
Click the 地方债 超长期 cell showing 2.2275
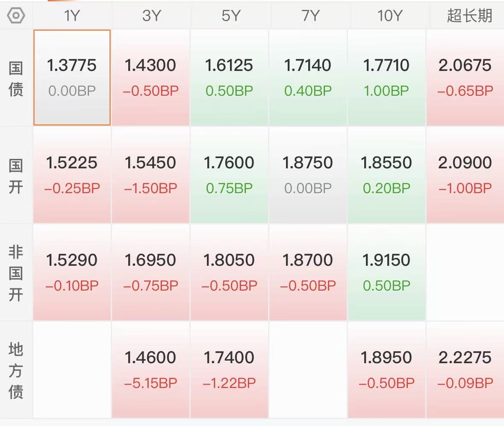click(466, 370)
